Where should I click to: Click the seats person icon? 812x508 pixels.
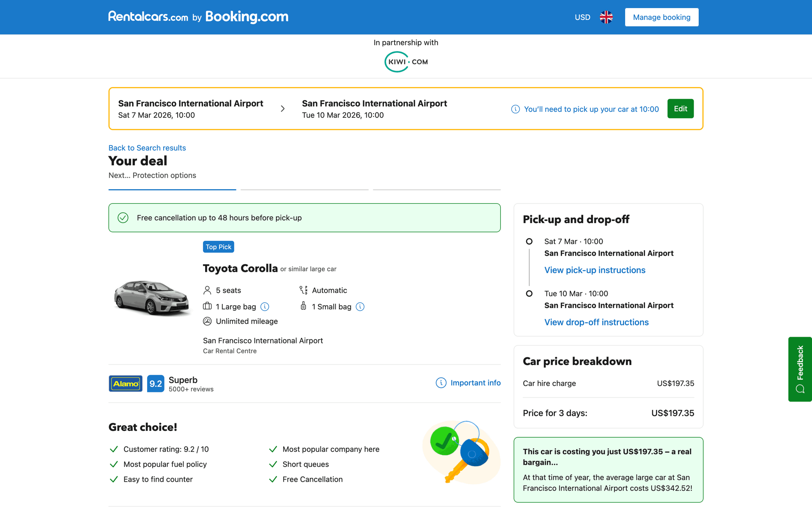point(207,290)
